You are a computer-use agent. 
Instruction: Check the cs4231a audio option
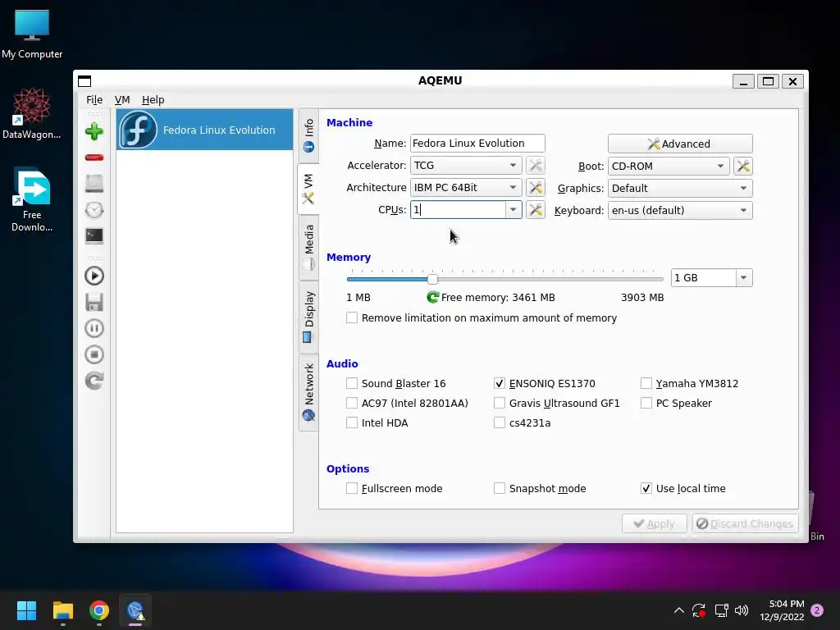coord(500,422)
